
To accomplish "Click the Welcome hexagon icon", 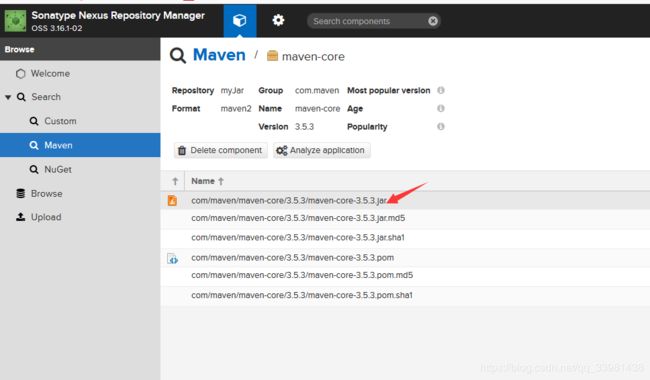I will point(20,73).
